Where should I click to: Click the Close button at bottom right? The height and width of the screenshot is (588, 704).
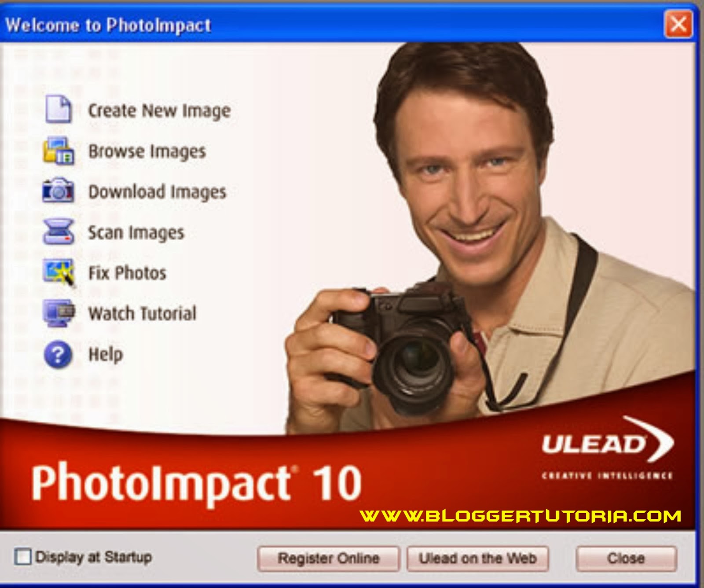628,558
